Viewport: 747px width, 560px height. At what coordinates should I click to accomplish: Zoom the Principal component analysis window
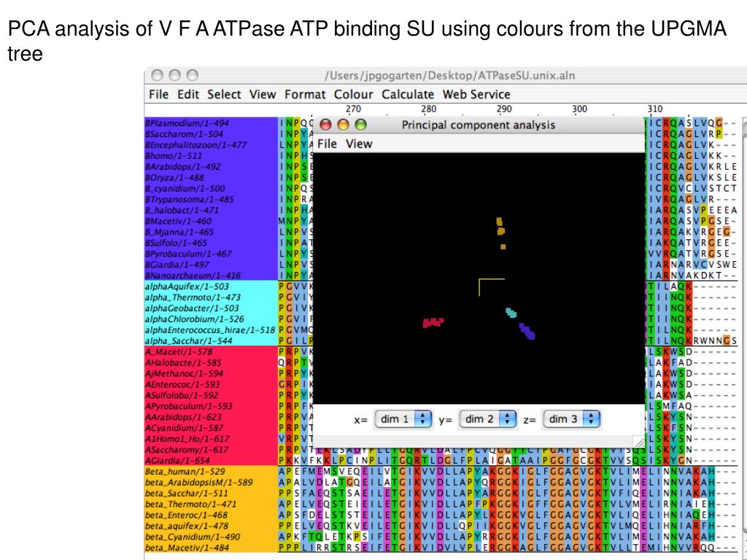click(x=360, y=125)
